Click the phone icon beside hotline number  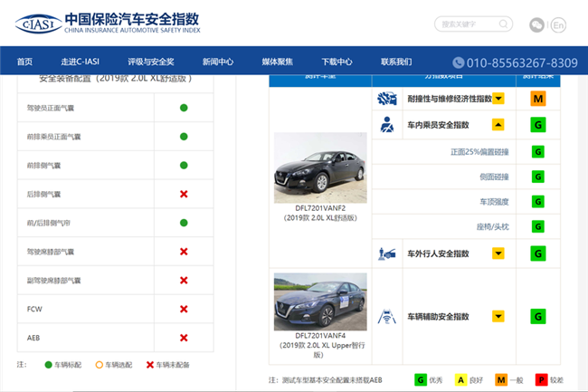(x=459, y=62)
